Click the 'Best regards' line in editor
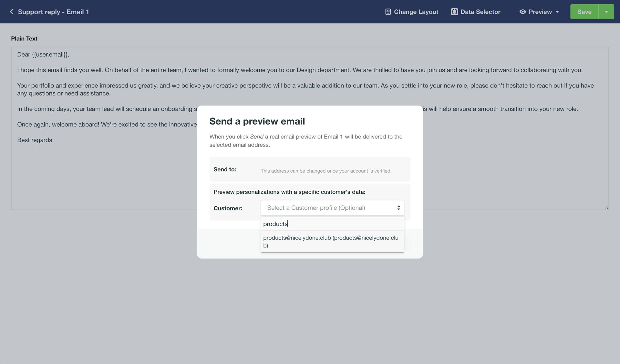Screen dimensions: 620x364 coord(35,140)
